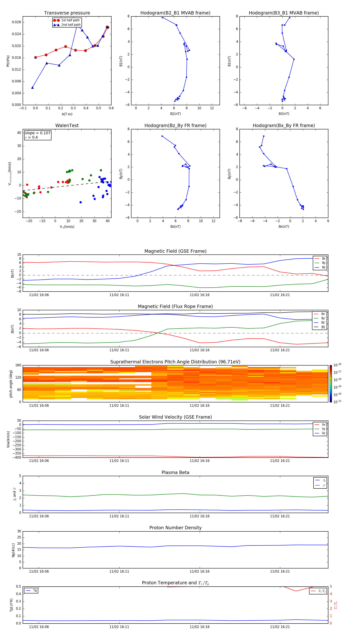351x644 pixels.
Task: Select the 'Vz' legend entry
Action: click(x=320, y=433)
